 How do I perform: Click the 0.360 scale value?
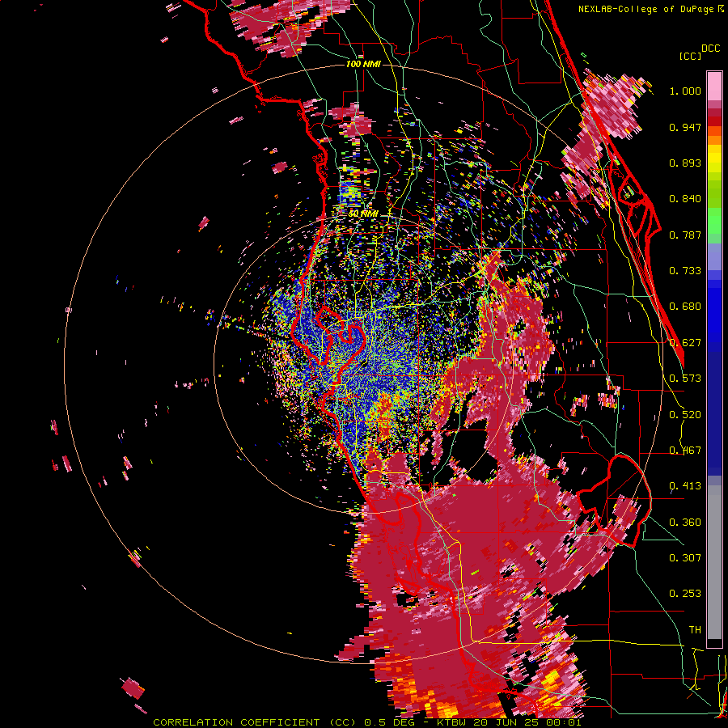pos(685,523)
